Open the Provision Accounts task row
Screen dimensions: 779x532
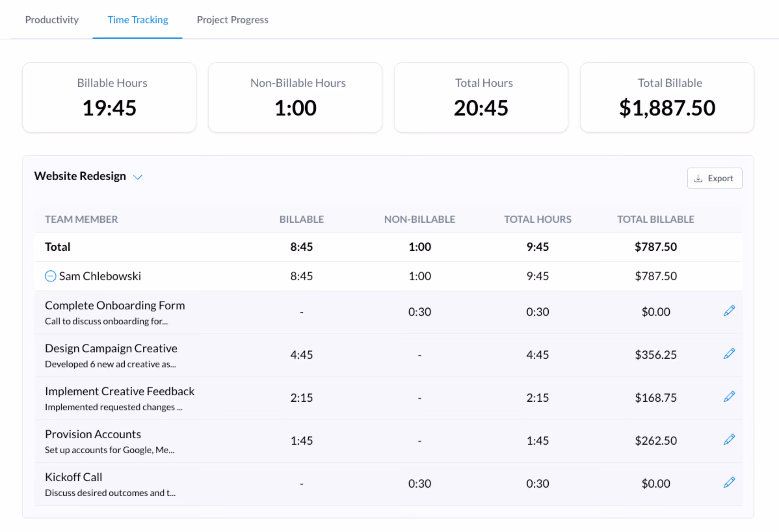pyautogui.click(x=93, y=434)
